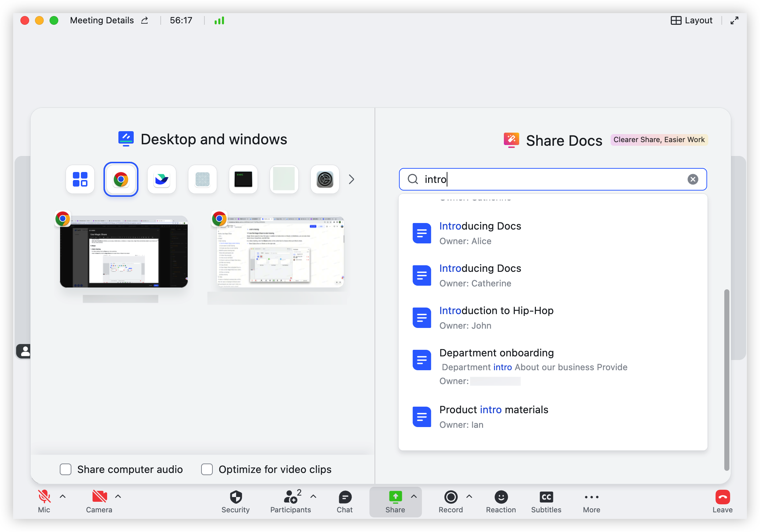
Task: Open Introducing Docs owned by Catherine
Action: [x=553, y=275]
